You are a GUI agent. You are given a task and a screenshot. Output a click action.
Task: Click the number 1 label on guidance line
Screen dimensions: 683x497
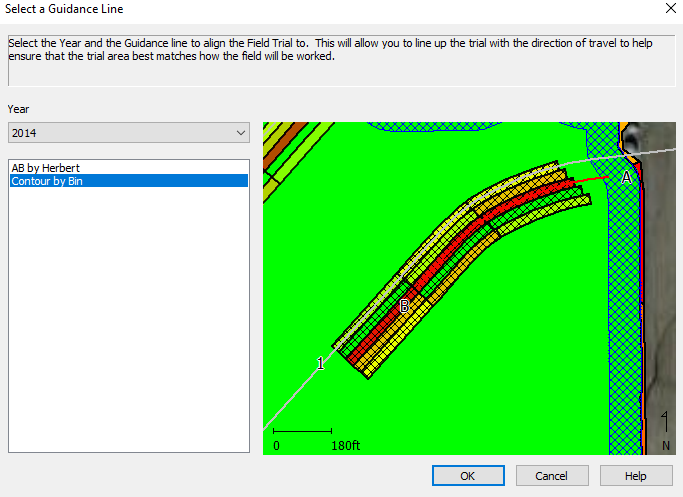(x=320, y=364)
